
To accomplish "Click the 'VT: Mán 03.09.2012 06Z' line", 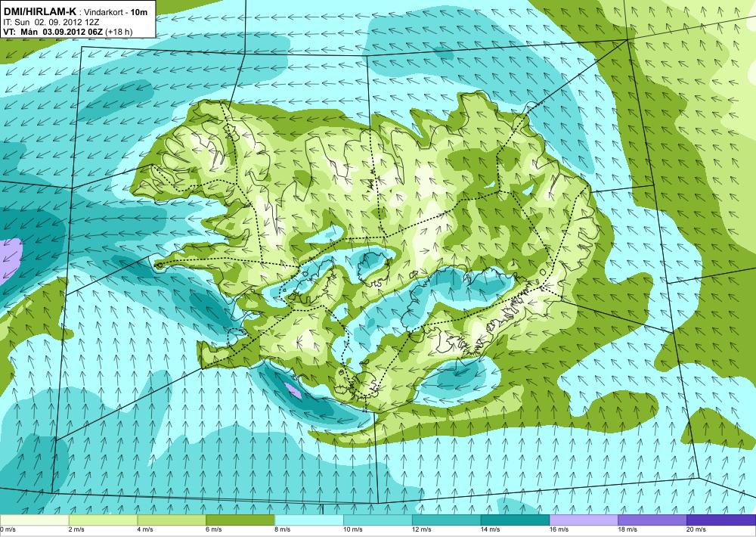I will click(x=54, y=33).
